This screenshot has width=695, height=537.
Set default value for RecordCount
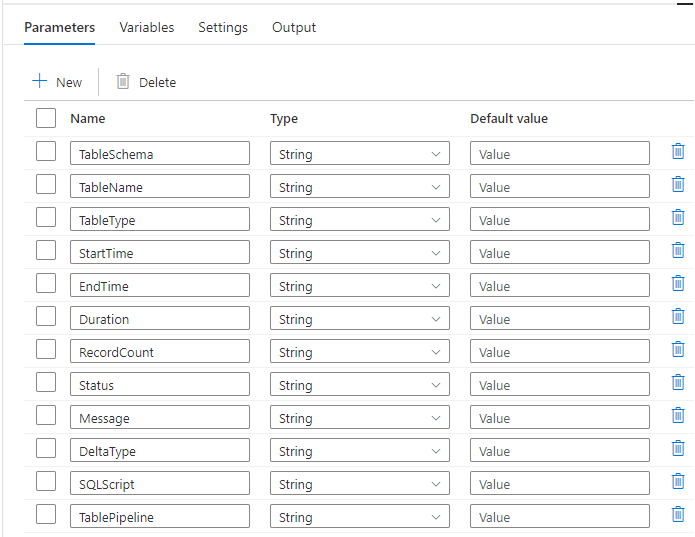pyautogui.click(x=560, y=352)
